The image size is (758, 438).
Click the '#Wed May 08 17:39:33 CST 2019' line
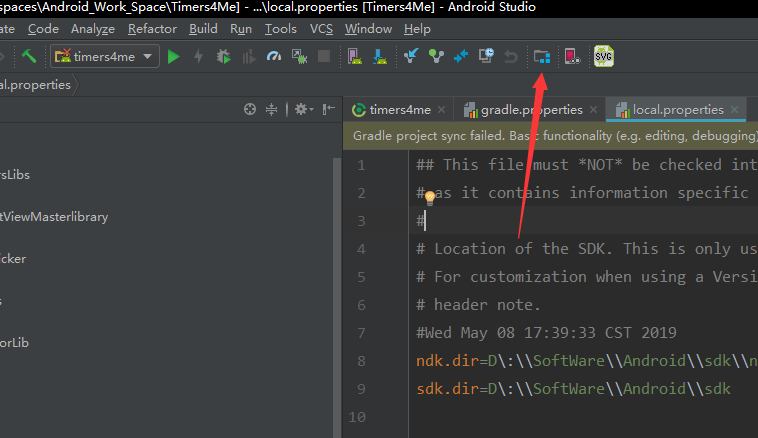(x=546, y=333)
